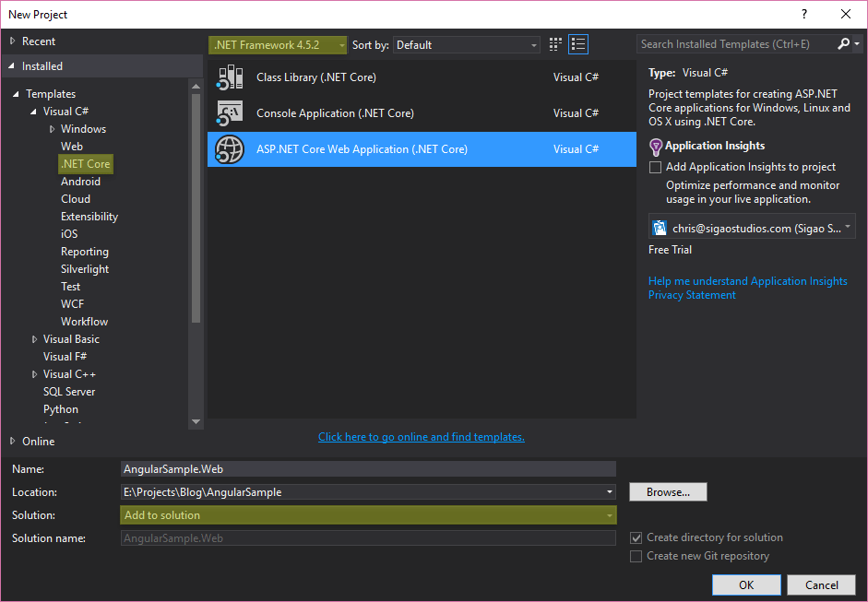Switch template list to detailed list view
The height and width of the screenshot is (602, 868).
click(578, 43)
